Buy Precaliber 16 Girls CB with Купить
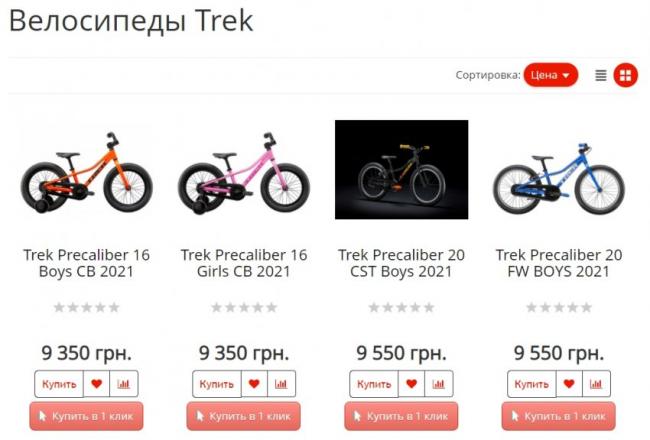This screenshot has height=440, width=650. [217, 384]
